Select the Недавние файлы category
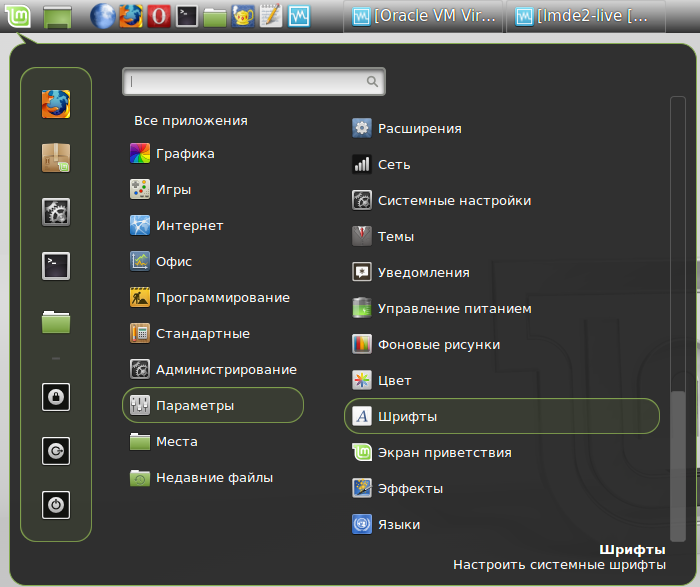 pyautogui.click(x=213, y=478)
